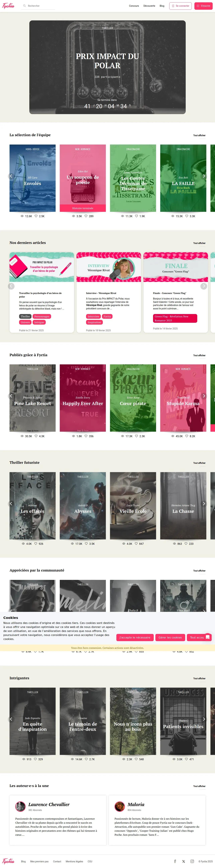Screen dimensions: 215x868
Task: Open Le témoin de l'entre-deux cover
Action: (83, 721)
